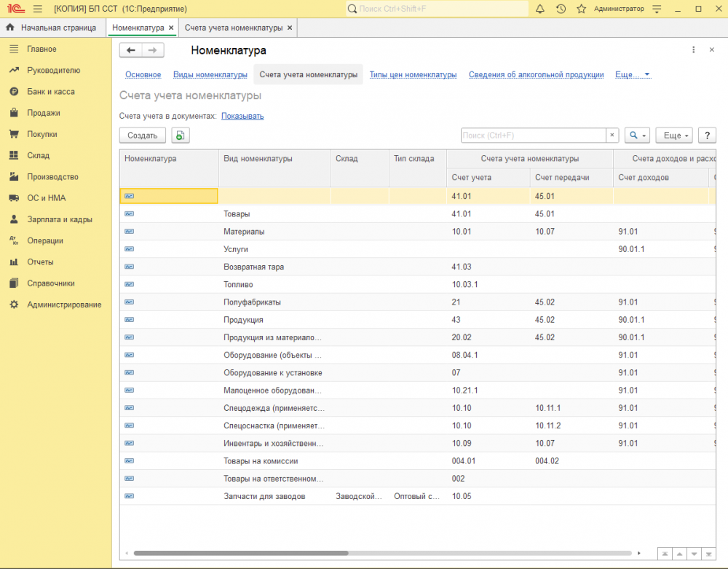Select the Возвратная тара row
728x569 pixels.
point(417,267)
